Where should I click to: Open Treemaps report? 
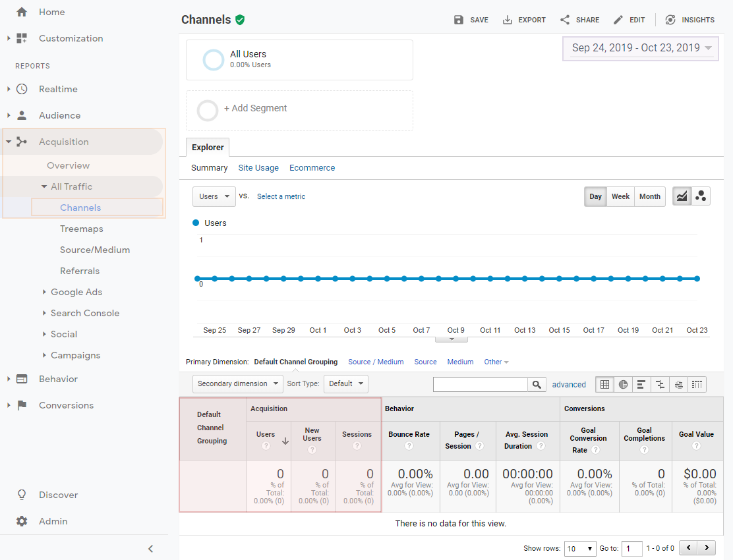point(81,229)
